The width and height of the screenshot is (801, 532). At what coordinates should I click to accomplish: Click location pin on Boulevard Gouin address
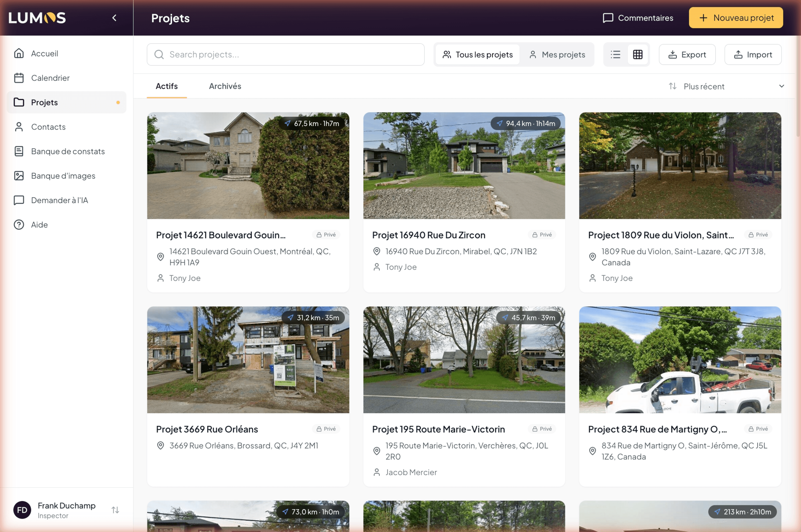(160, 257)
